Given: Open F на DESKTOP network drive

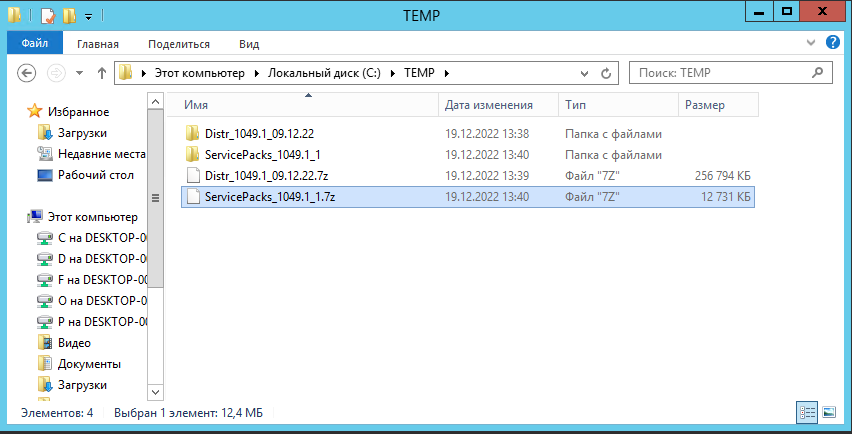Looking at the screenshot, I should pyautogui.click(x=102, y=280).
